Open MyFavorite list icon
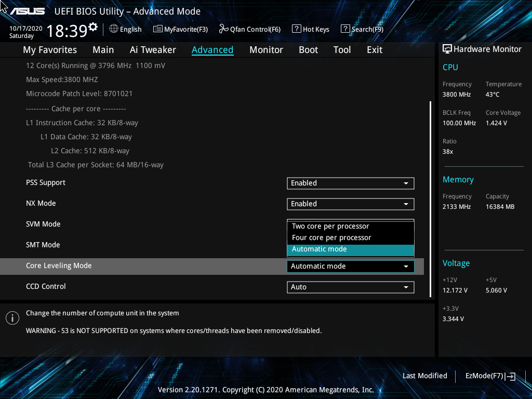 coord(157,29)
